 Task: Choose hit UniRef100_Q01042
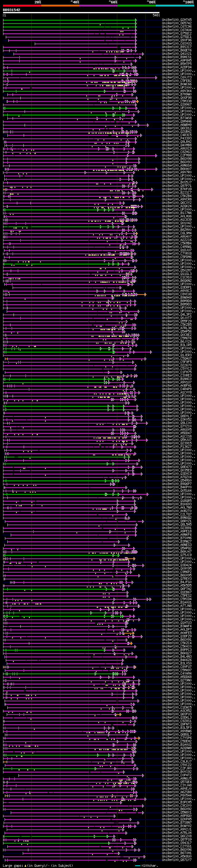[x=177, y=223]
